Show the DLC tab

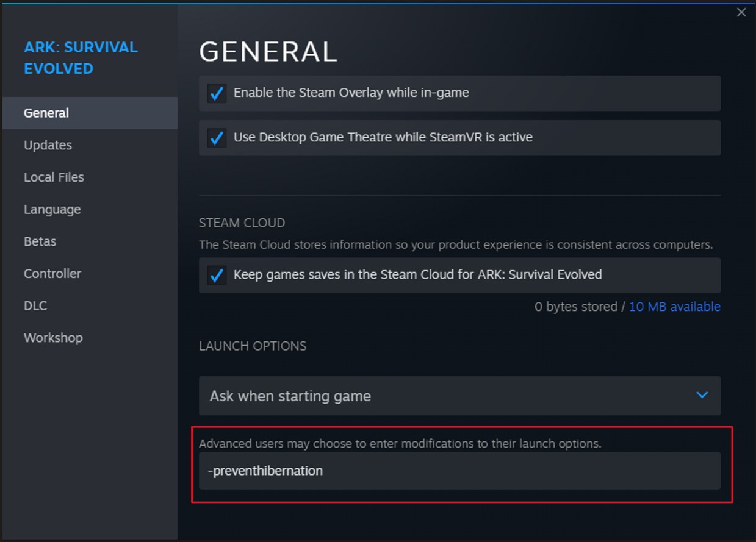(35, 306)
